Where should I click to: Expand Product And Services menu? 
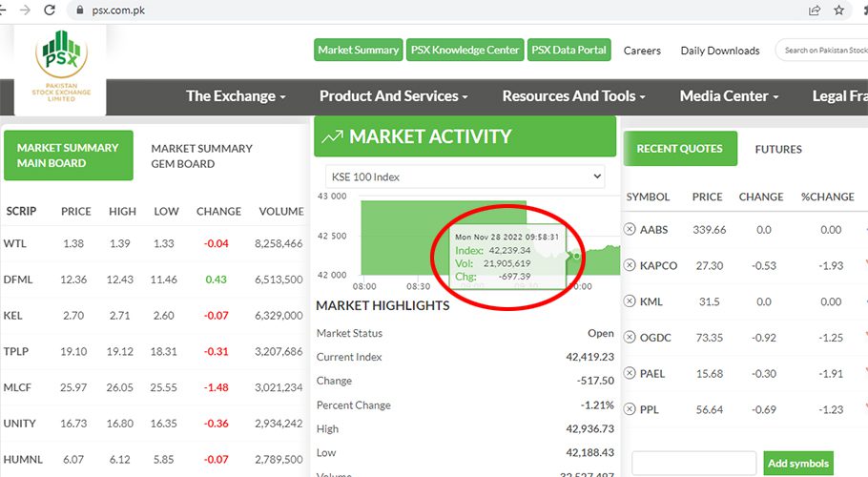(x=394, y=96)
